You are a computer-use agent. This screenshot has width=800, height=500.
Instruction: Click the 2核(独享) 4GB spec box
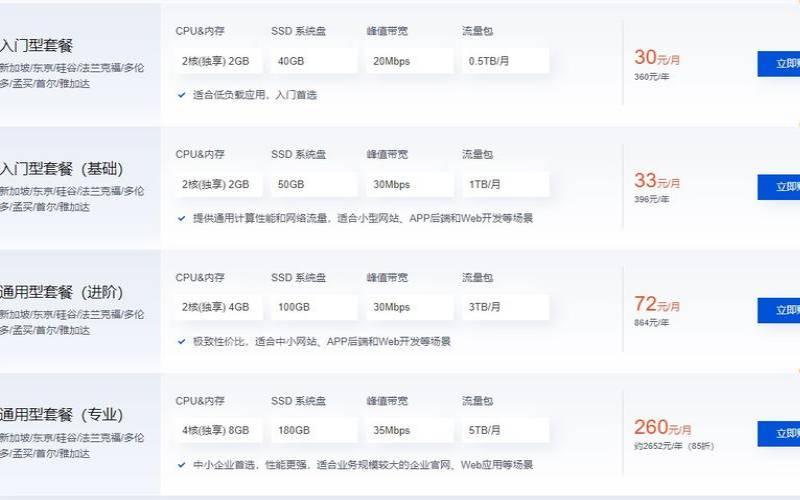[219, 307]
